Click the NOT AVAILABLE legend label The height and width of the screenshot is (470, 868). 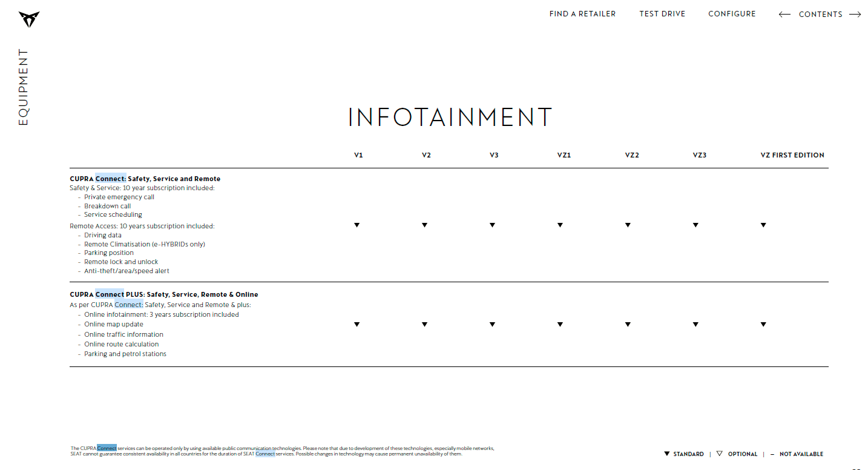click(801, 454)
